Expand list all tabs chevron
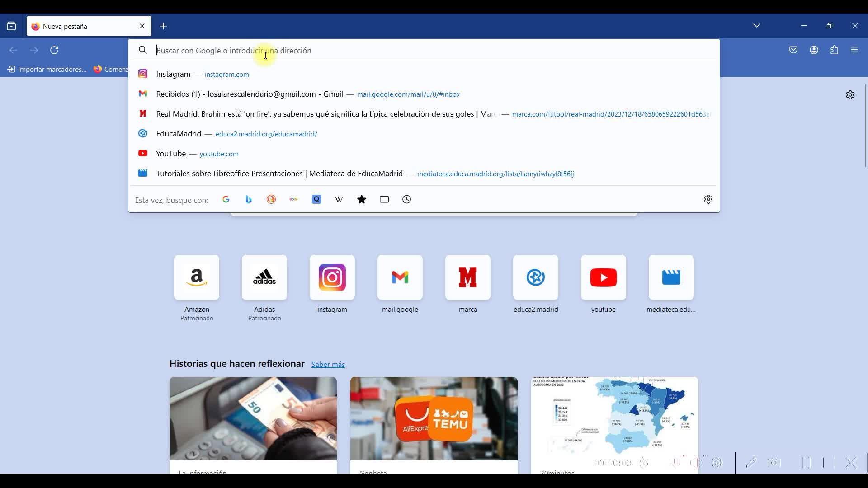Viewport: 868px width, 488px height. [757, 26]
